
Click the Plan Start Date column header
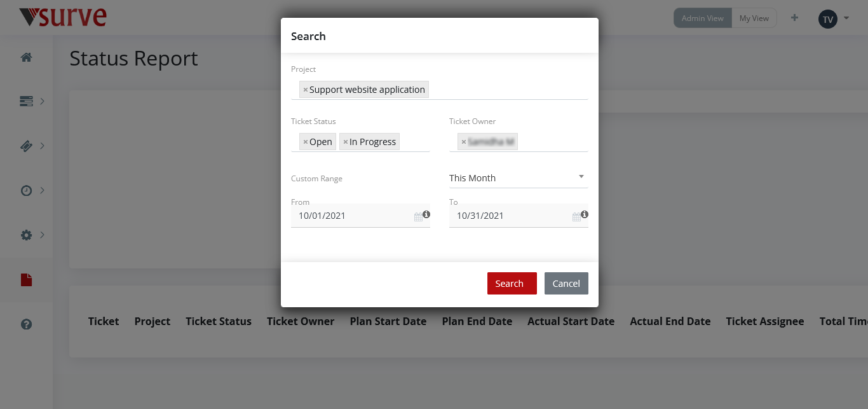point(388,321)
